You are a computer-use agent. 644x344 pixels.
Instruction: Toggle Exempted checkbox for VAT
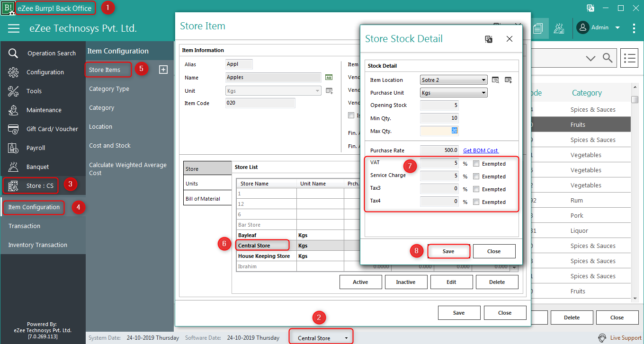point(476,164)
